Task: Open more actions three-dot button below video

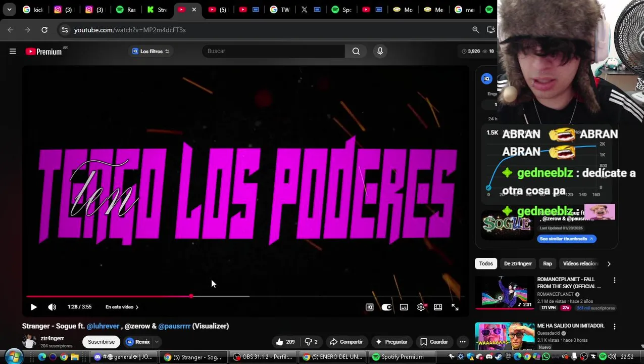Action: [462, 342]
